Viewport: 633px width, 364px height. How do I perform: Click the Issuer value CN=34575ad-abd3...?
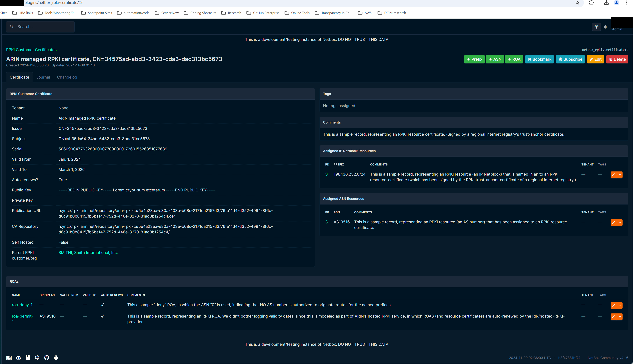(103, 129)
